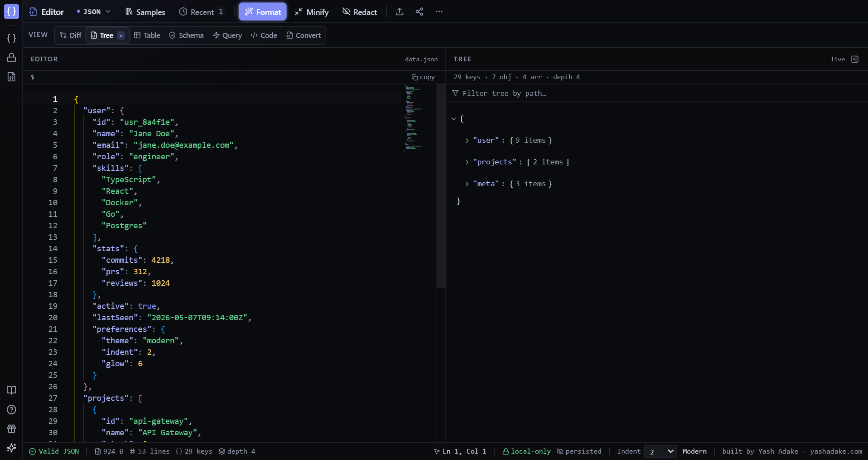This screenshot has height=460, width=868.
Task: Click the green local-only lock icon
Action: point(505,451)
